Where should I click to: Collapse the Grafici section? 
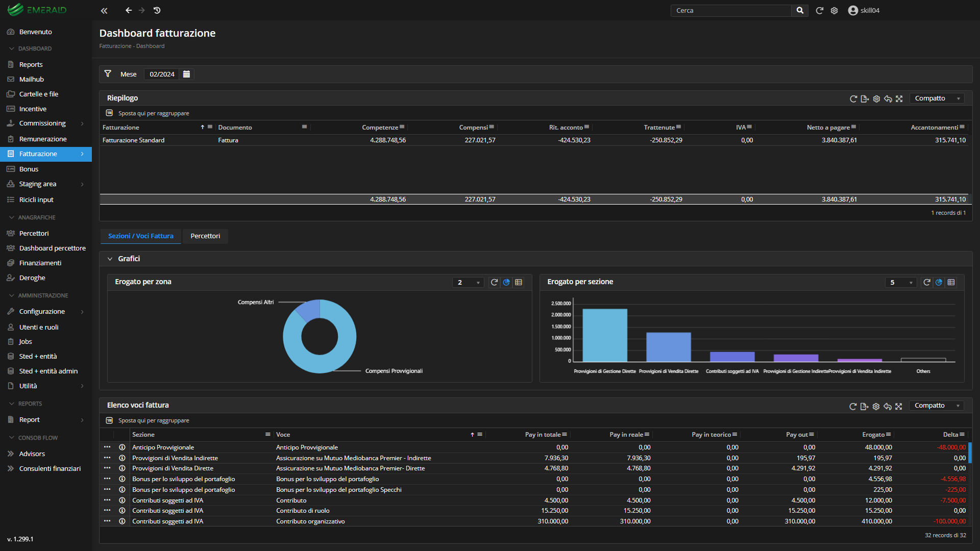click(110, 259)
